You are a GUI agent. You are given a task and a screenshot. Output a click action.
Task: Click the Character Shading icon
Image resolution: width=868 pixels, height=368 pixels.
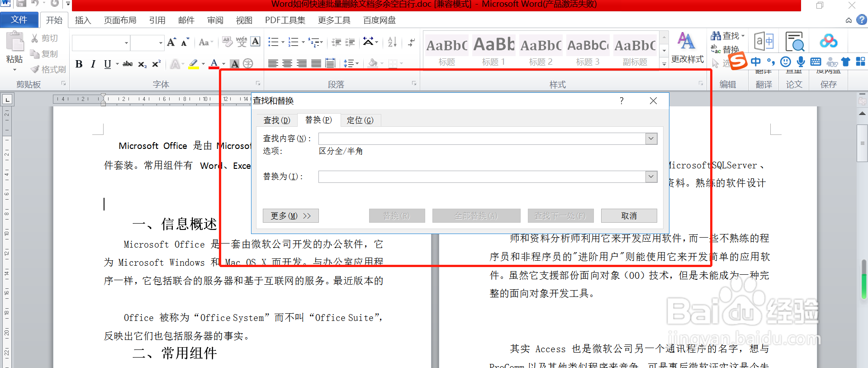pos(235,64)
